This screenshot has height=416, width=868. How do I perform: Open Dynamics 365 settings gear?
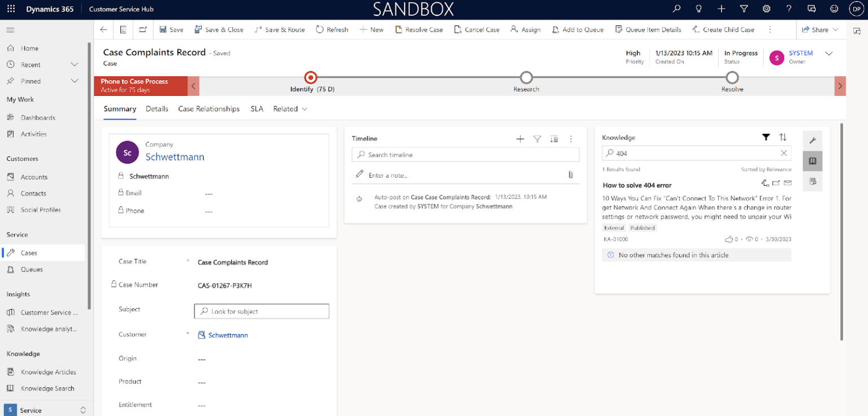pos(766,8)
